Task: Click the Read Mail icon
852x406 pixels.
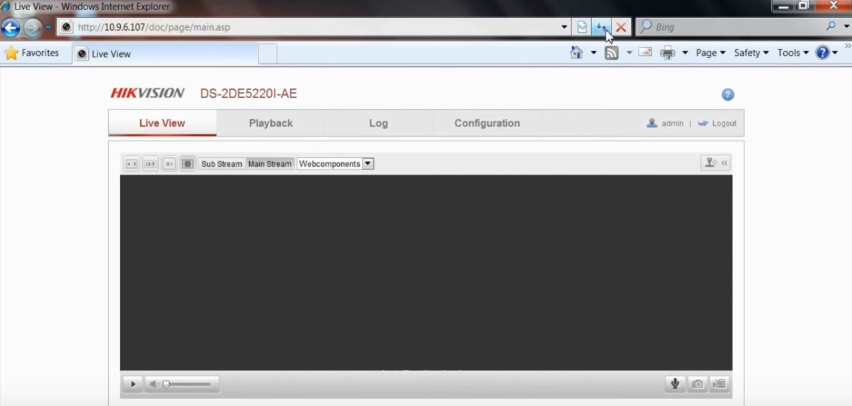Action: [645, 52]
